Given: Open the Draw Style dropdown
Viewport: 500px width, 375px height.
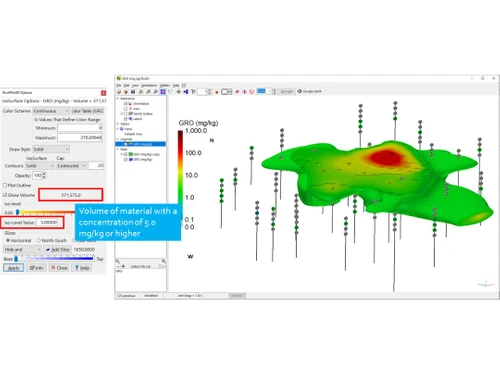Looking at the screenshot, I should pos(51,149).
